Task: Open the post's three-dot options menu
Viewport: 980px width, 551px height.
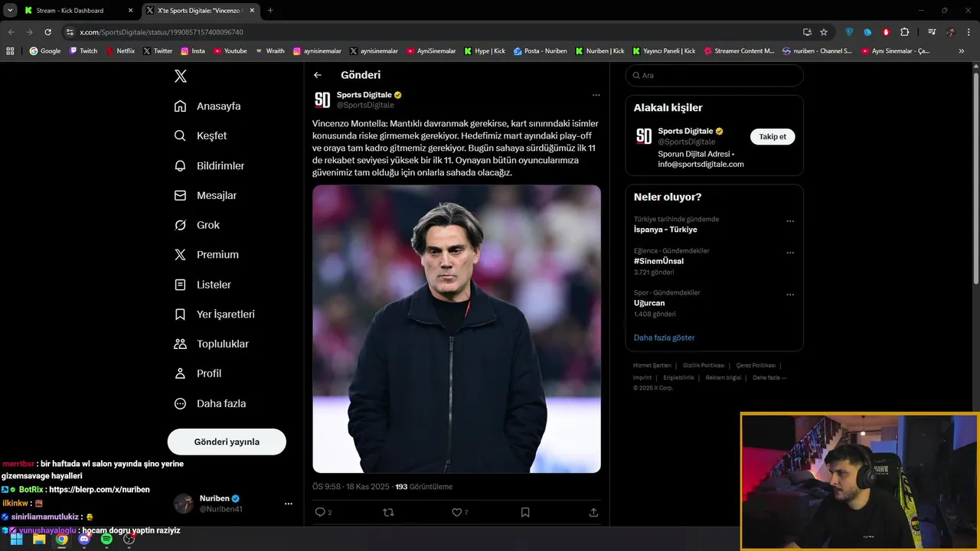Action: click(596, 95)
